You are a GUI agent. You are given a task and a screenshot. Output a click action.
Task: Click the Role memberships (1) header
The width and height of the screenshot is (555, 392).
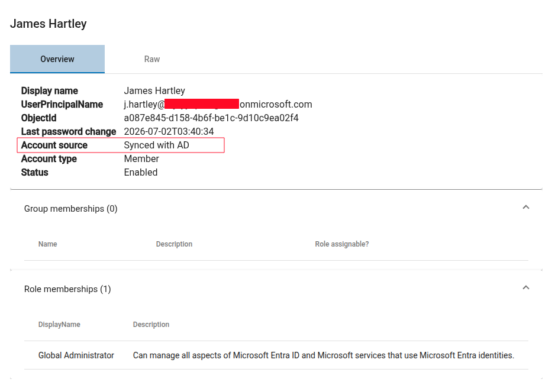(67, 289)
